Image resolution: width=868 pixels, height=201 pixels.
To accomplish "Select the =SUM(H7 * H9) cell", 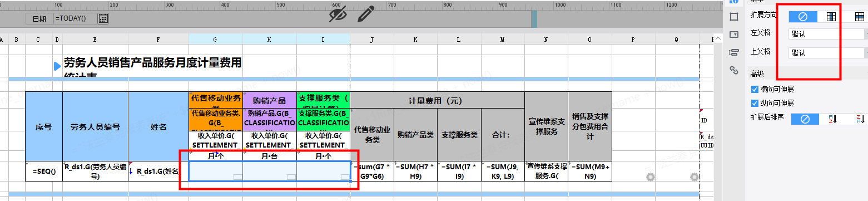I will pos(415,171).
